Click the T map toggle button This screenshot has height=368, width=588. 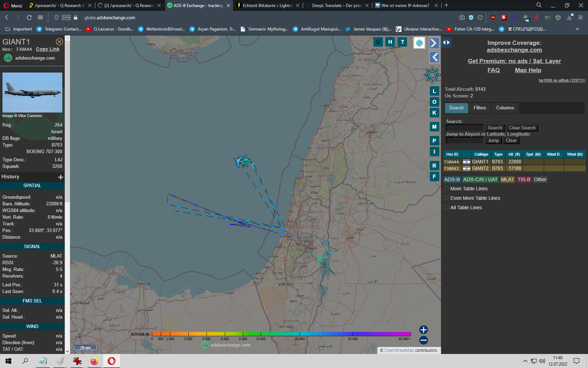point(402,42)
